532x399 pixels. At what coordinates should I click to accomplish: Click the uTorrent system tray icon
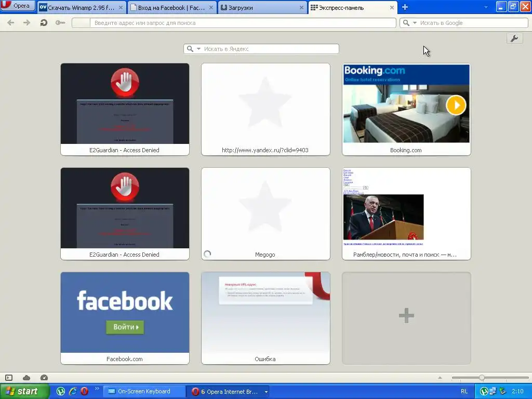pos(484,392)
